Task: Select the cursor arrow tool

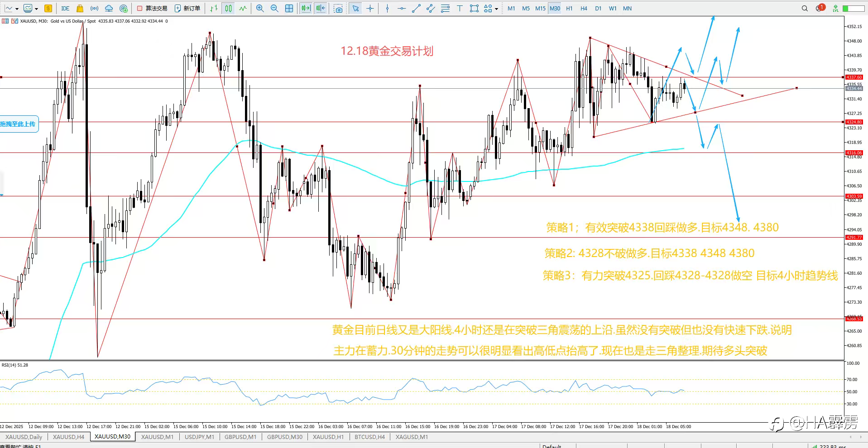Action: (x=356, y=8)
